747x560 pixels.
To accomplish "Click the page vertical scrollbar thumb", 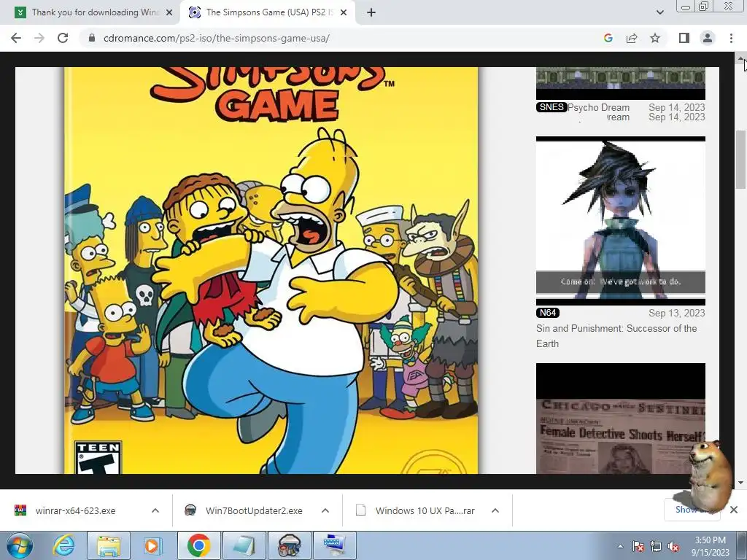I will pos(741,160).
